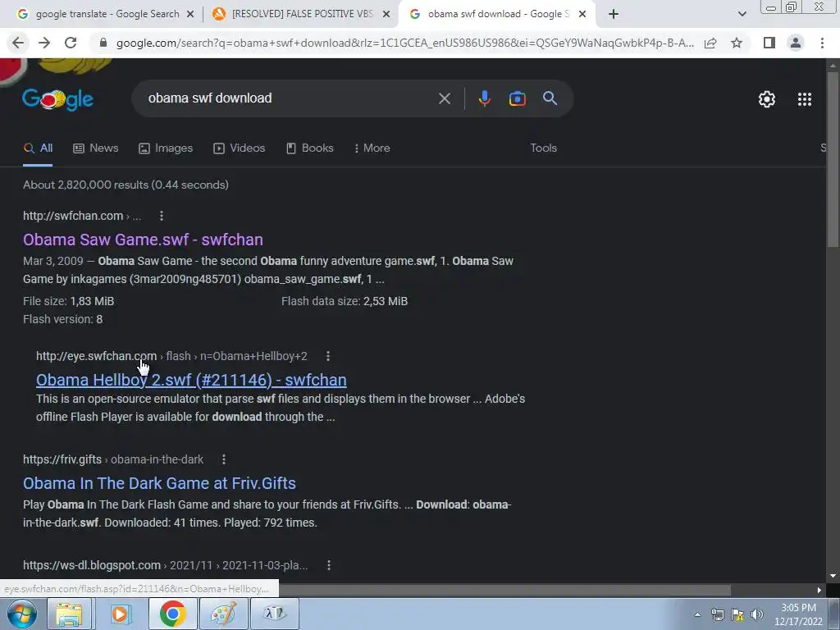This screenshot has height=630, width=840.
Task: Open options menu for ws-dl.blogspot.com result
Action: [x=329, y=565]
